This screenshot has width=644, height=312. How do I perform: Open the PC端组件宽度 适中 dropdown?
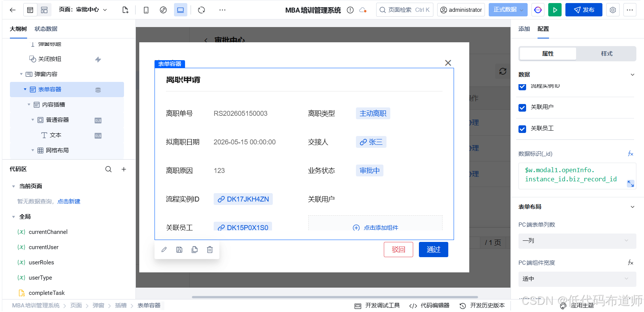point(577,279)
